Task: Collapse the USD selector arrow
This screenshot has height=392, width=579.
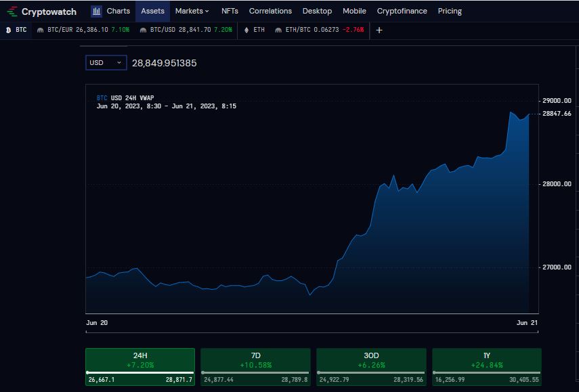Action: pos(120,62)
